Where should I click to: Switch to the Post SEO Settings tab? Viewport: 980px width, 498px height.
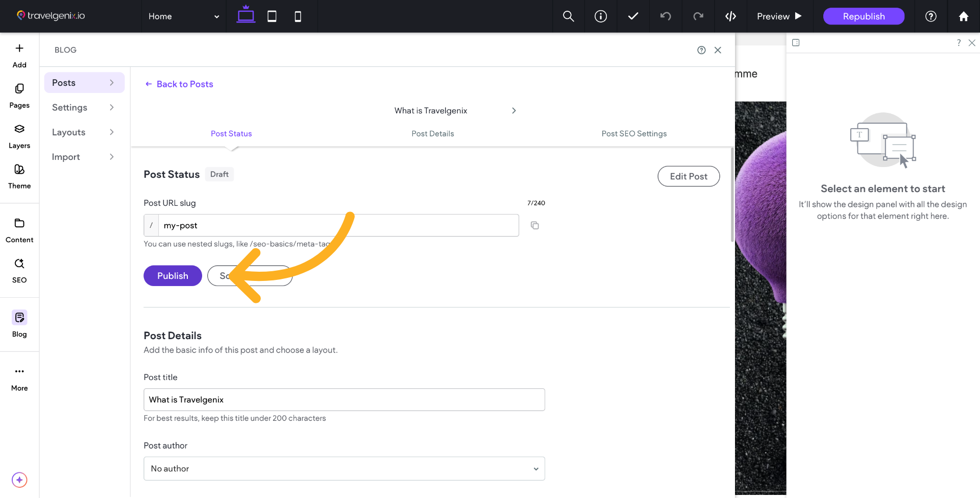(634, 133)
